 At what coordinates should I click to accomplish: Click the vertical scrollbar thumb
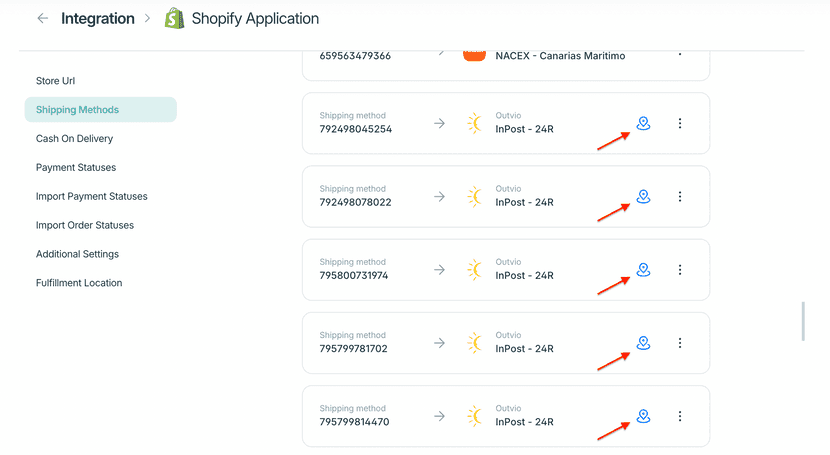pyautogui.click(x=803, y=322)
